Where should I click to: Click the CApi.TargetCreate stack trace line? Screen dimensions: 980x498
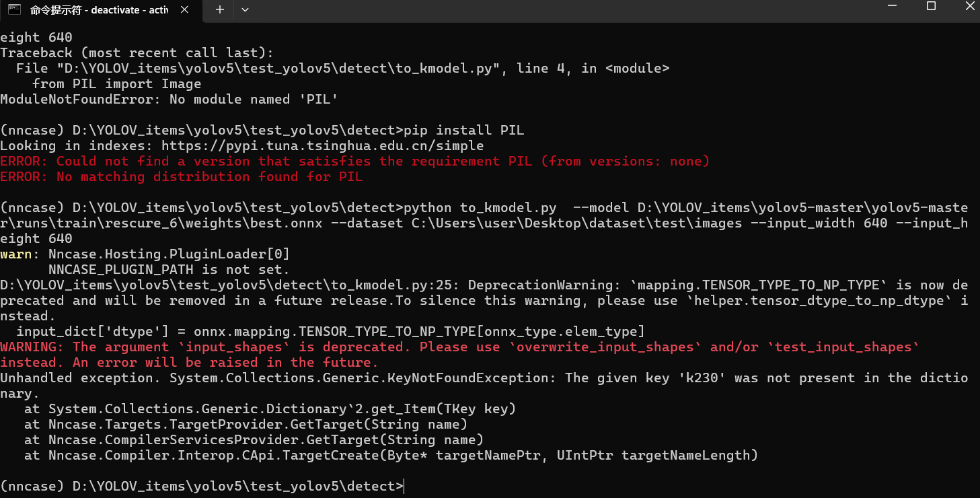tap(391, 455)
